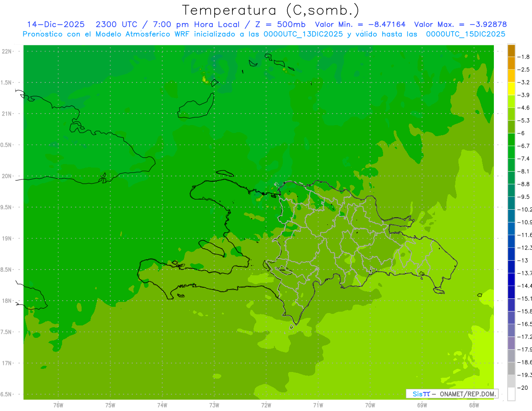Click the 76W longitude axis label
The image size is (532, 411).
[58, 405]
